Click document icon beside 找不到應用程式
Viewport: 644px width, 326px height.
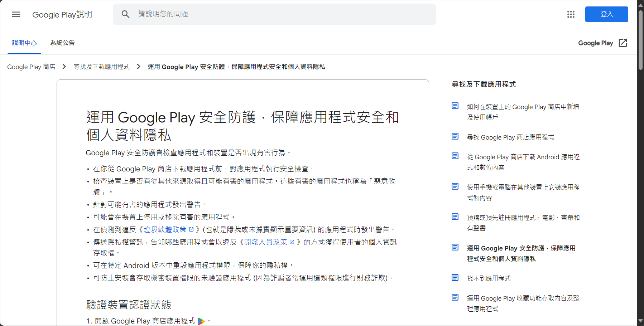tap(455, 278)
